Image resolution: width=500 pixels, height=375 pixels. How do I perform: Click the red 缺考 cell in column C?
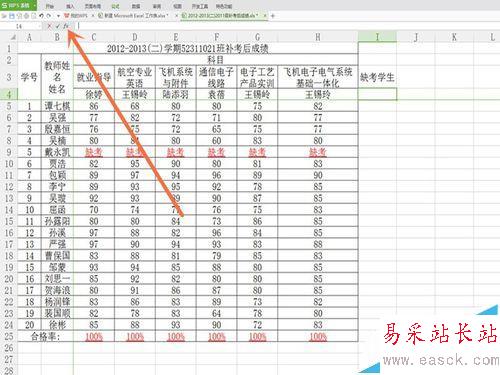coord(94,152)
